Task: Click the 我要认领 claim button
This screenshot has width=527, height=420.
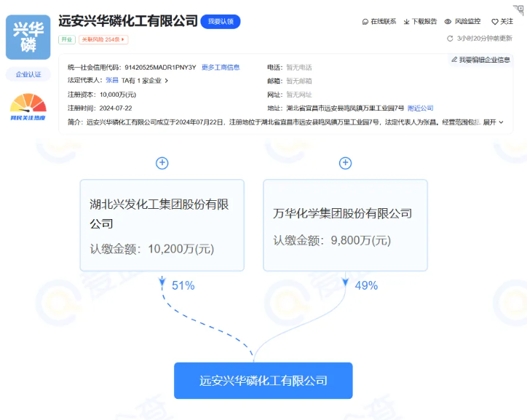Action: click(221, 22)
